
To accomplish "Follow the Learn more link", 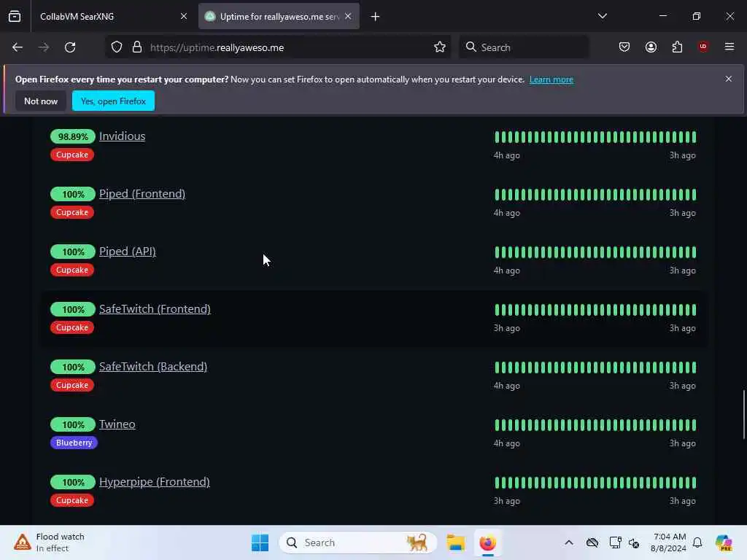I will pos(551,79).
